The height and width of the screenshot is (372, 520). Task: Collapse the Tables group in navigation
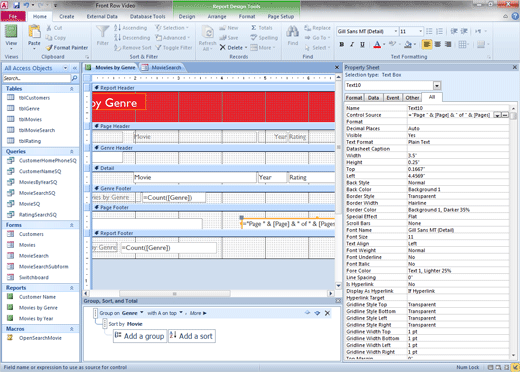pos(72,89)
